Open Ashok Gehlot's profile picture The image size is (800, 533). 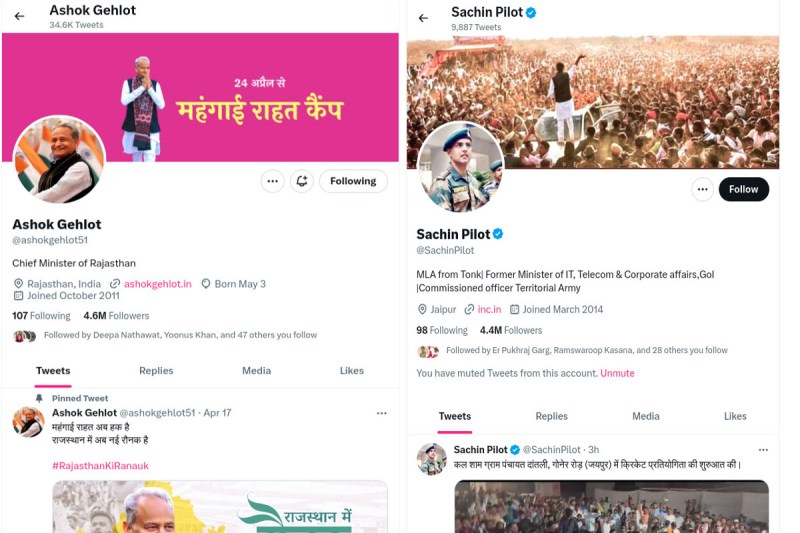point(59,159)
